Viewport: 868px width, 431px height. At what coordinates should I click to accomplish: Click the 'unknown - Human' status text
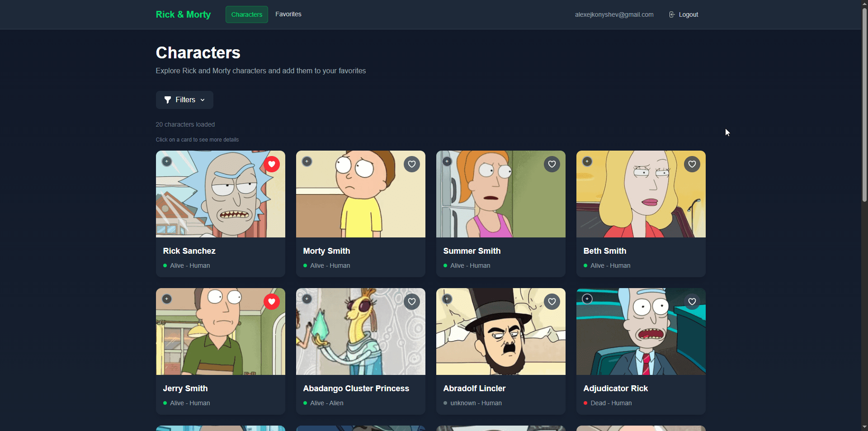coord(476,403)
